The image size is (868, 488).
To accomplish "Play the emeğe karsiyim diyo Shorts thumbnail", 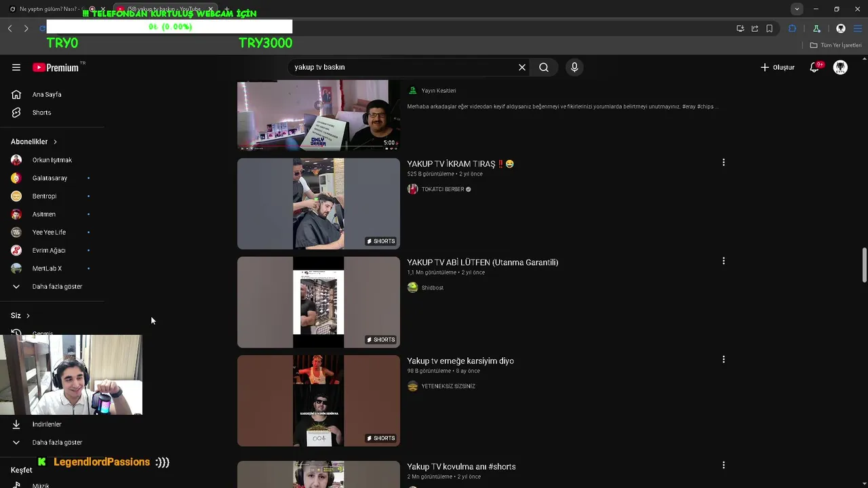I will click(319, 401).
